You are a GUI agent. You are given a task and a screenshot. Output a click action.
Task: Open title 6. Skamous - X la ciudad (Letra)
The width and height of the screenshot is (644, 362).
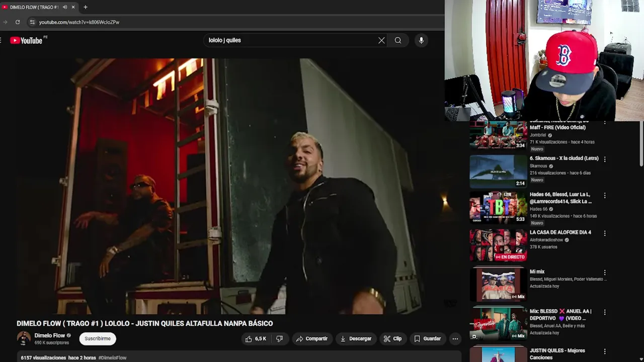coord(564,158)
